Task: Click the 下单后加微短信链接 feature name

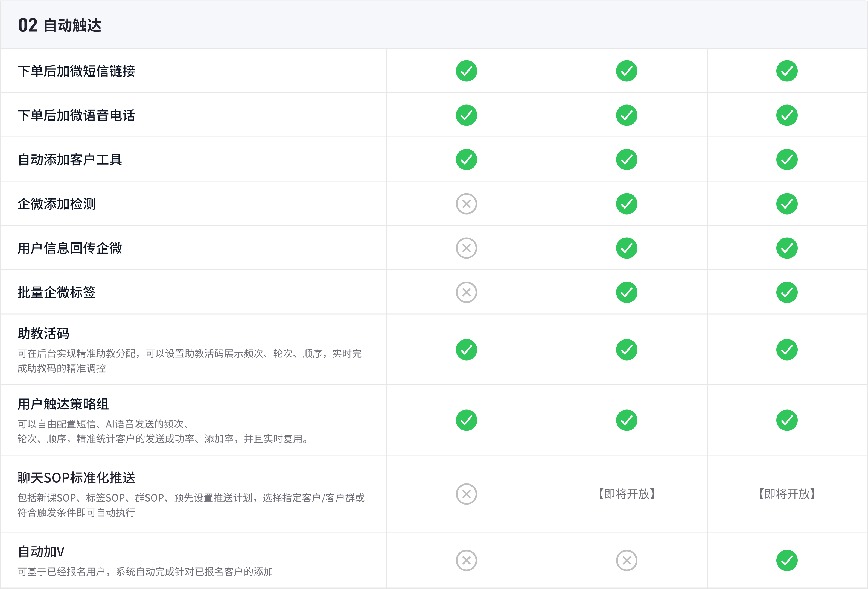Action: tap(76, 71)
